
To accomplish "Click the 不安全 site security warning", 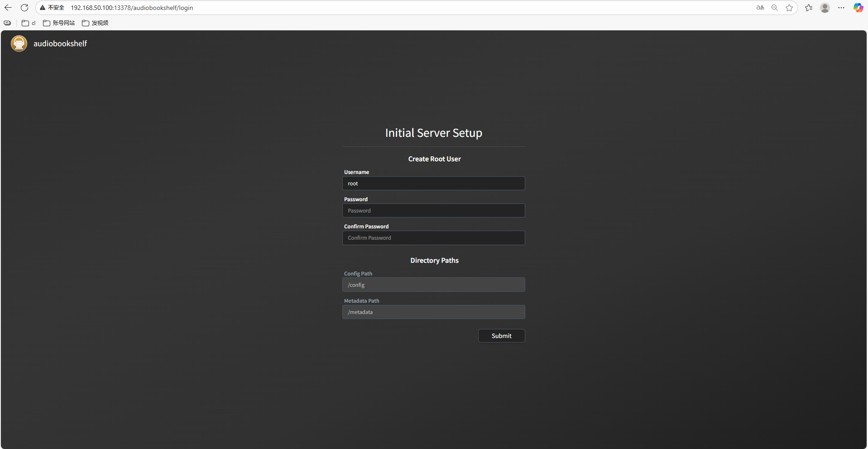I will pos(52,8).
